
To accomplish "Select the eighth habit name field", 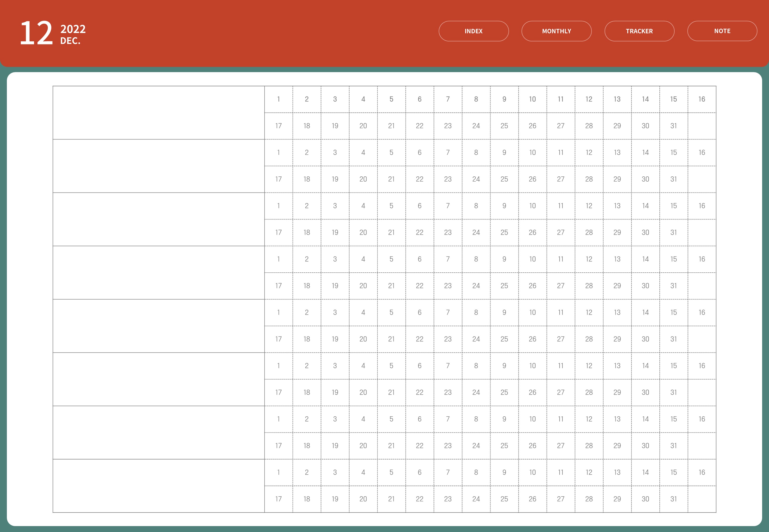I will tap(159, 486).
